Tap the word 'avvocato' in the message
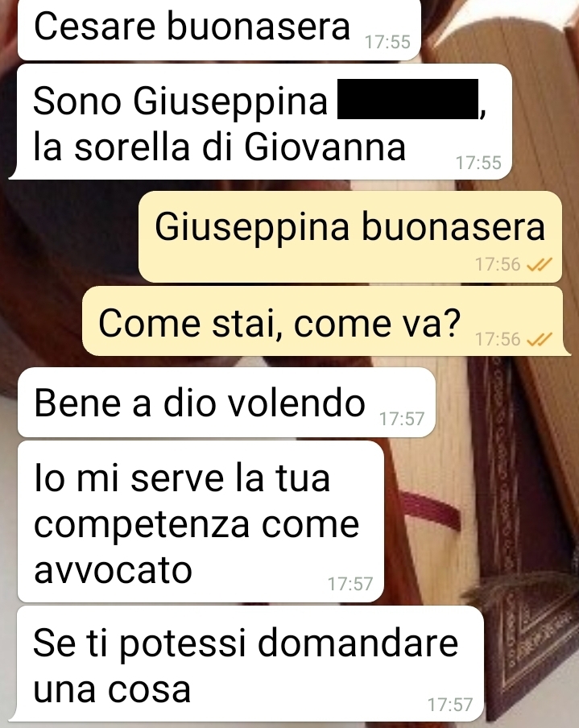Viewport: 579px width, 728px height. [x=113, y=570]
